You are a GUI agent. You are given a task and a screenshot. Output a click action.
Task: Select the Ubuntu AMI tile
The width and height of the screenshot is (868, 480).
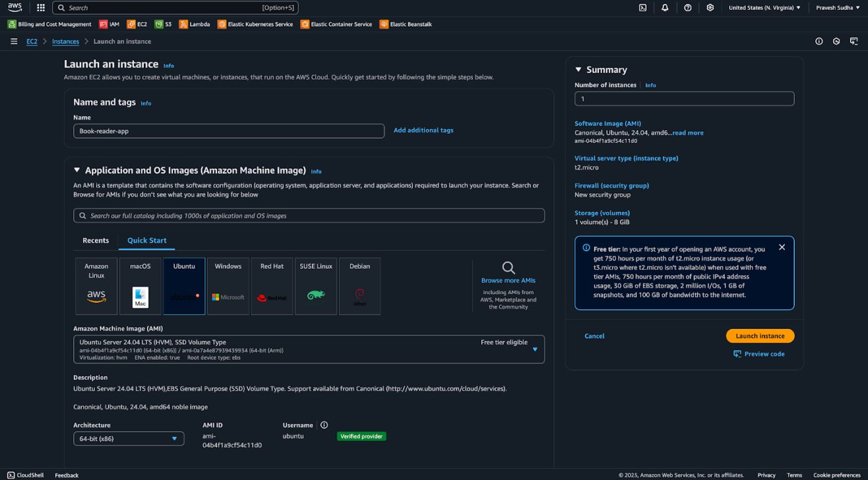pyautogui.click(x=184, y=286)
